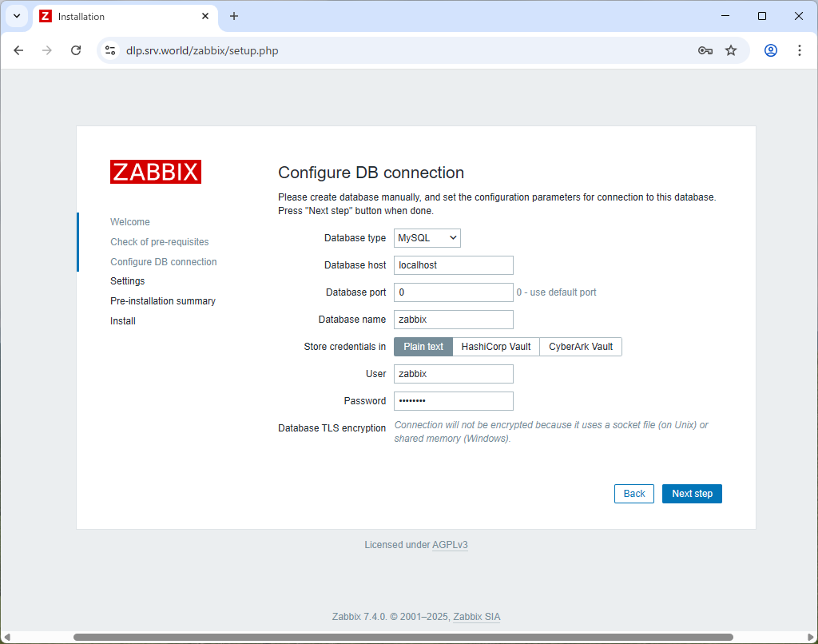Click the site information icon in address bar
The width and height of the screenshot is (818, 644).
[x=109, y=50]
